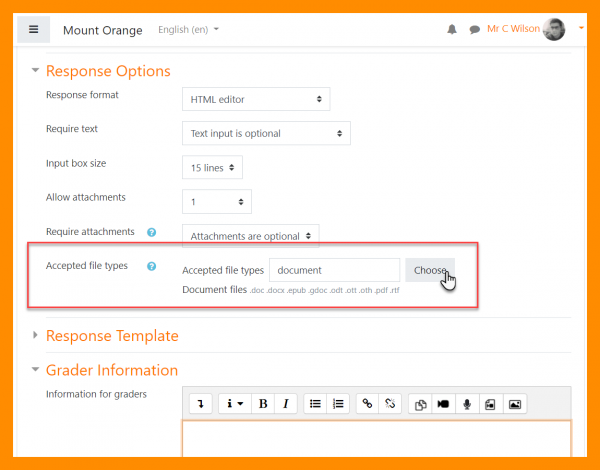Open the English (en) language menu
The height and width of the screenshot is (470, 600).
click(188, 30)
